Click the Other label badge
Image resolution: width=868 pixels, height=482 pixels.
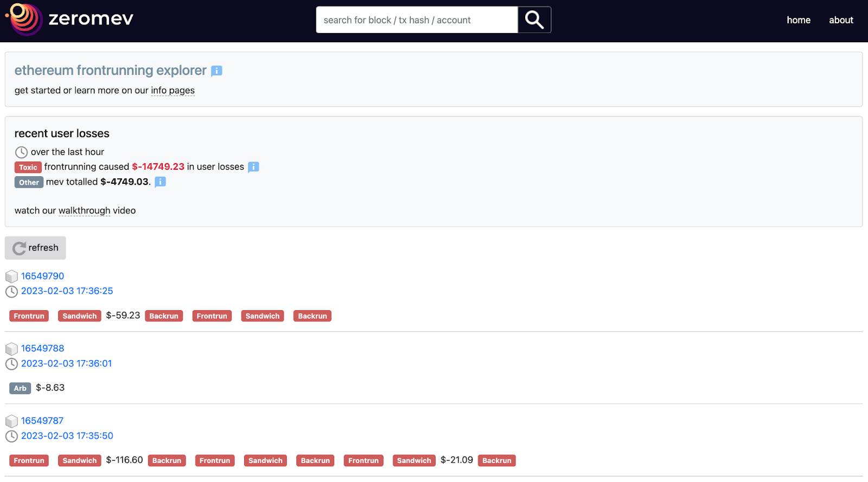[x=29, y=182]
